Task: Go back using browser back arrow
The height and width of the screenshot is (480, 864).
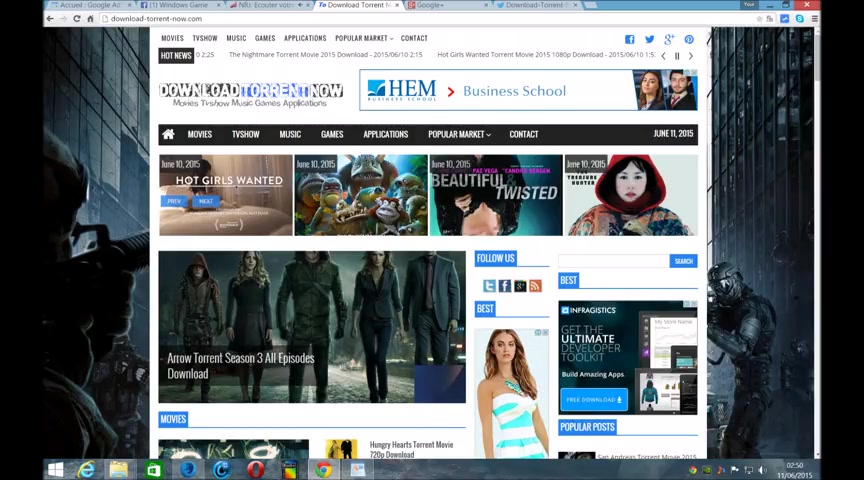Action: coord(50,19)
